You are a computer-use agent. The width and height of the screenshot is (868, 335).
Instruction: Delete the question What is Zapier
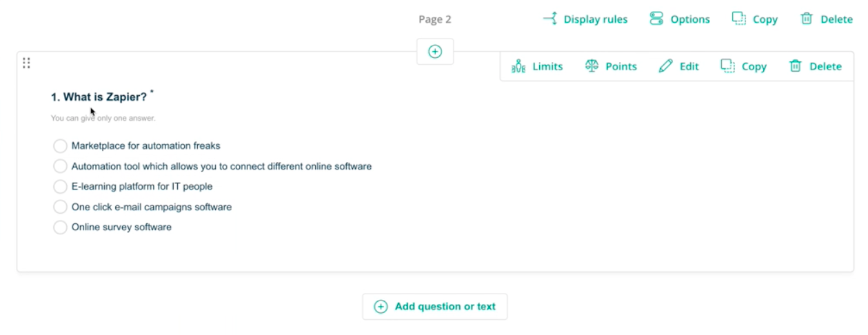tap(815, 66)
